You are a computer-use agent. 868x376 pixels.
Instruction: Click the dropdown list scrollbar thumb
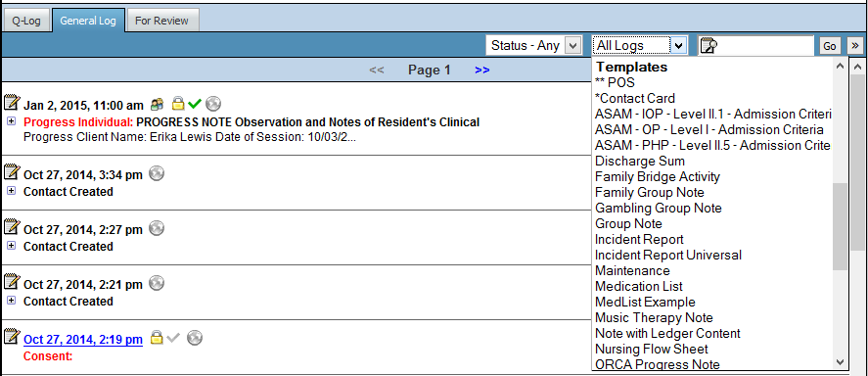840,227
